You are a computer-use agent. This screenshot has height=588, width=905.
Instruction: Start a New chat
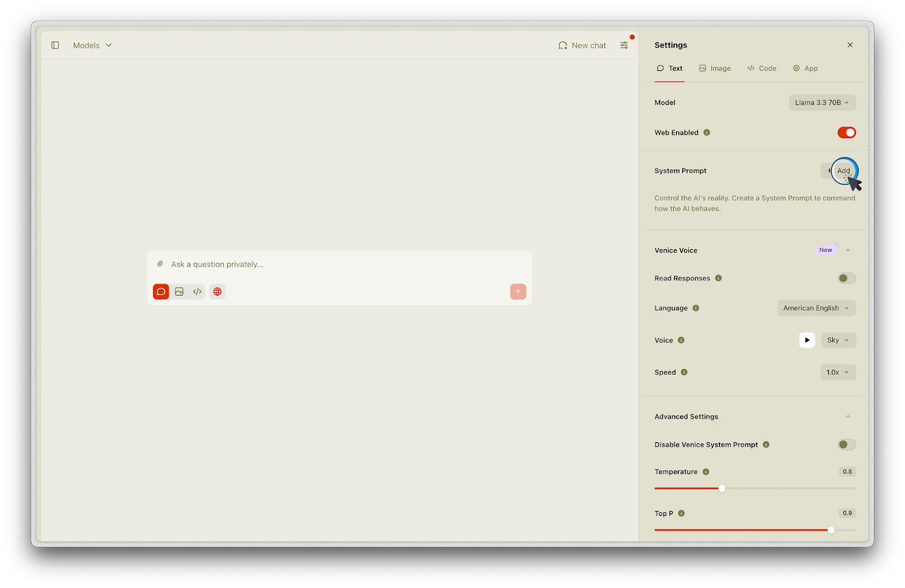pos(582,45)
